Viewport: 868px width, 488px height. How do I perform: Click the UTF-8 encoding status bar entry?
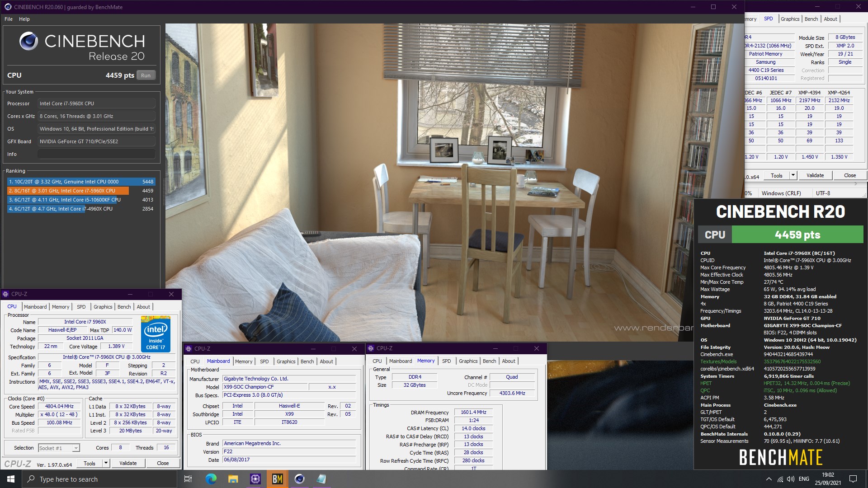(x=823, y=193)
